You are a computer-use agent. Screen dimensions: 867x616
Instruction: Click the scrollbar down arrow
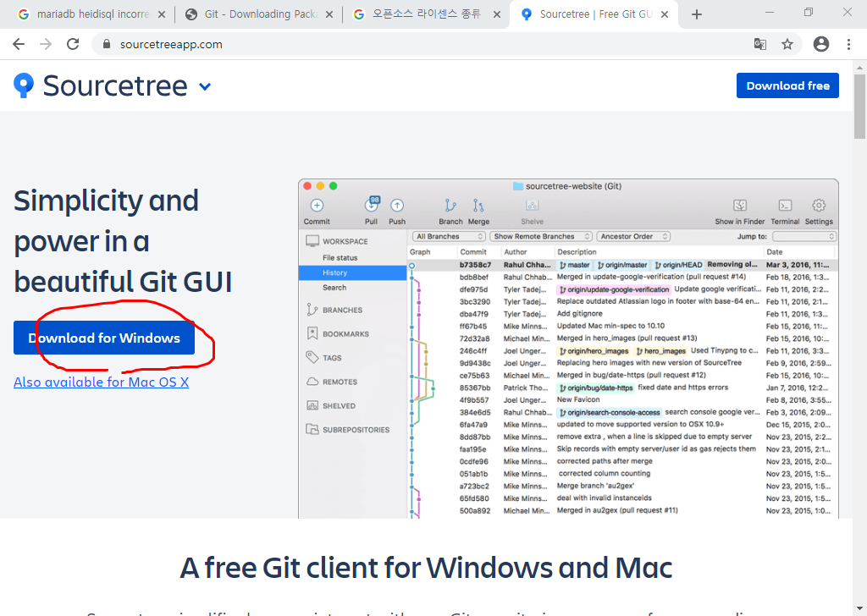click(860, 609)
